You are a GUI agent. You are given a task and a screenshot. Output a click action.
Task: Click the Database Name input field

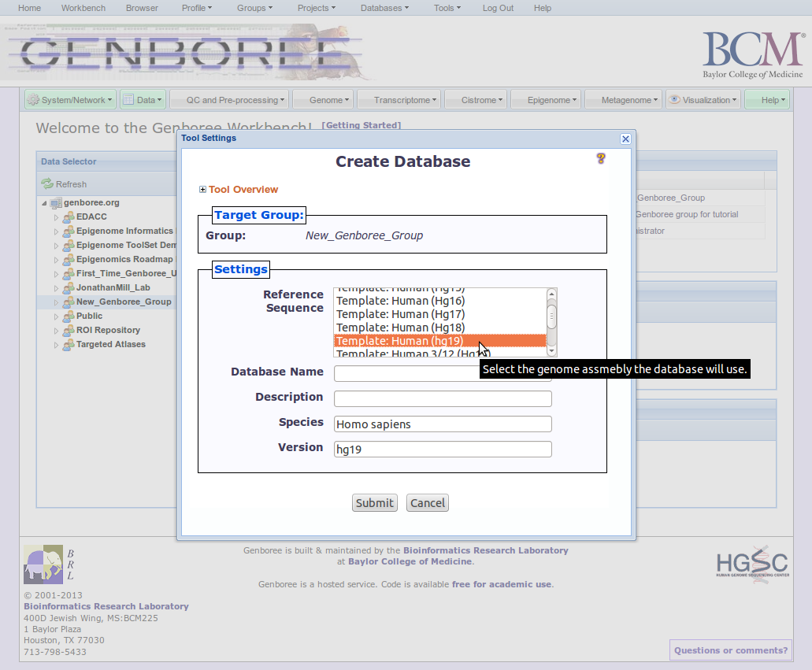point(443,373)
